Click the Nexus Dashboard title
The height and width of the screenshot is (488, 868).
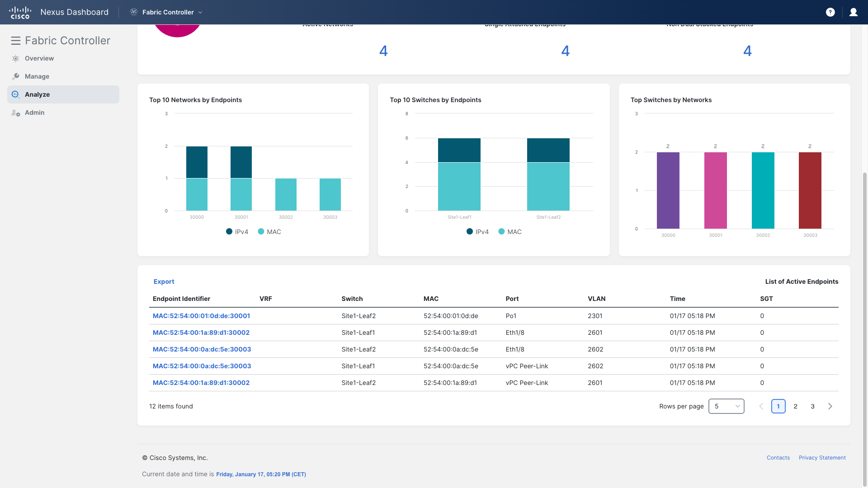click(74, 12)
